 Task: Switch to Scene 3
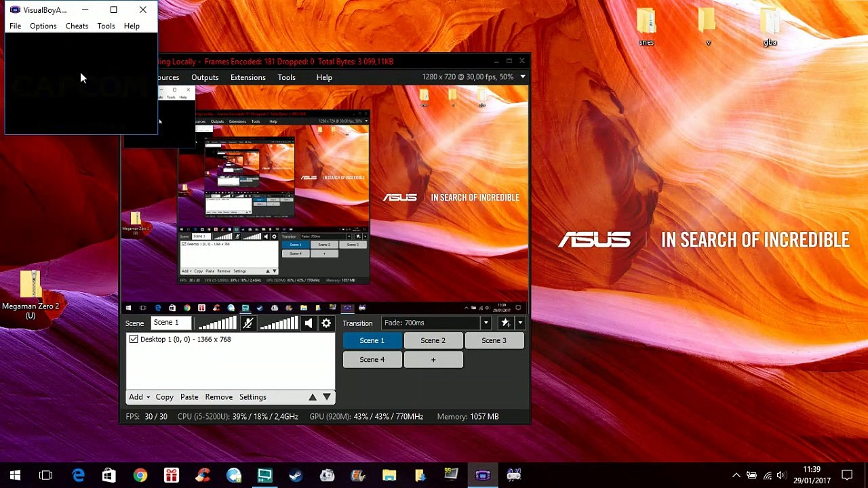click(494, 340)
